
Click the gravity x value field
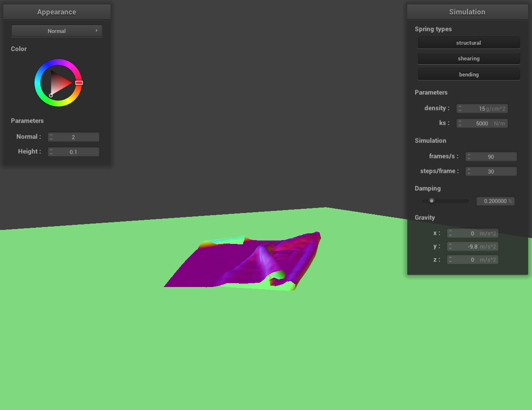[473, 233]
